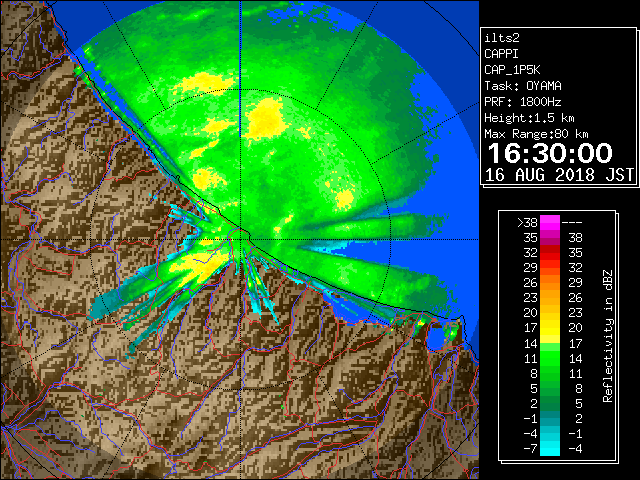
Task: Pick the orange 26–29 dBZ swatch
Action: [x=550, y=283]
